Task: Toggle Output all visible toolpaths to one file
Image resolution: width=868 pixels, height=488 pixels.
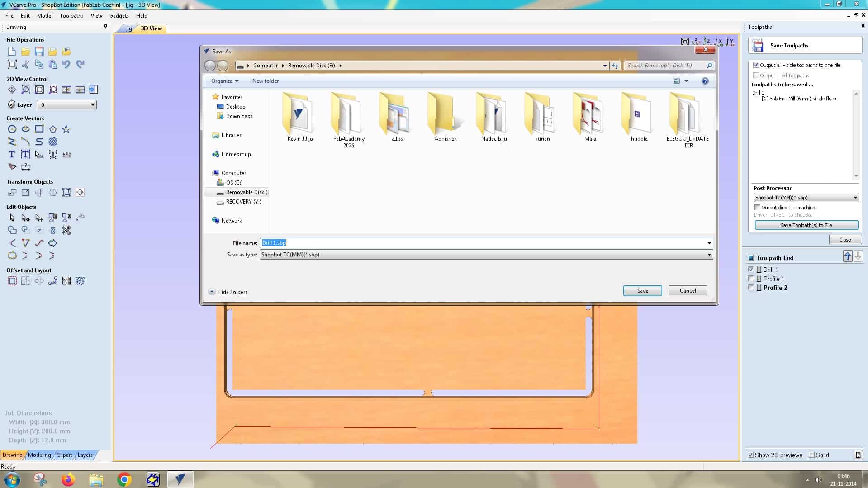Action: coord(756,65)
